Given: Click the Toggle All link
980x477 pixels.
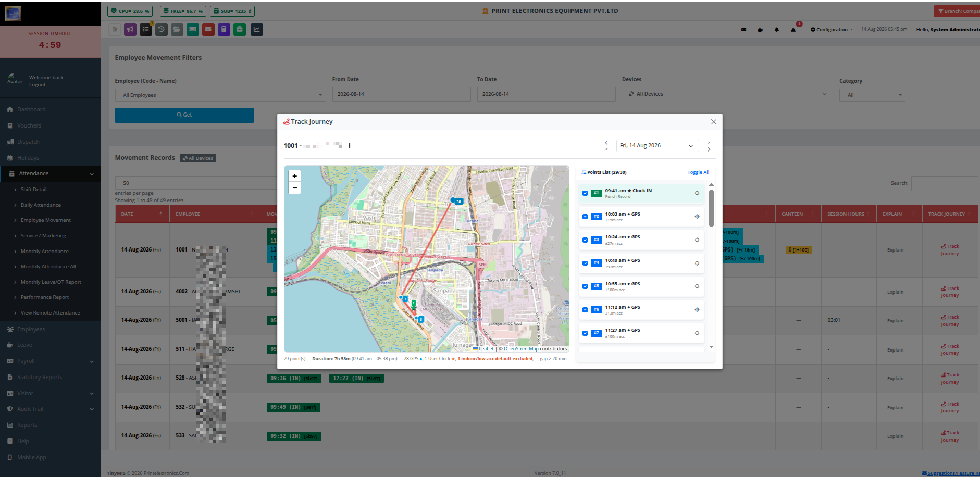Looking at the screenshot, I should point(698,172).
